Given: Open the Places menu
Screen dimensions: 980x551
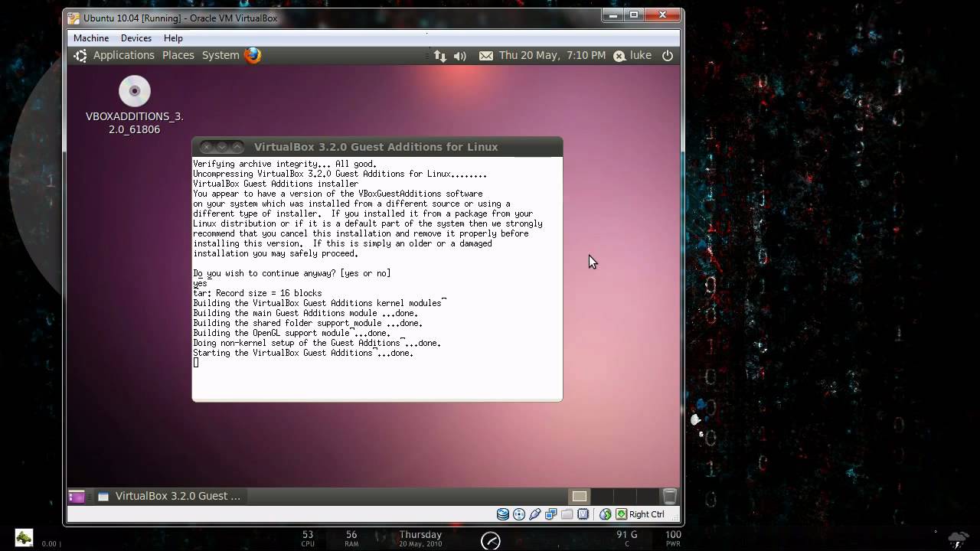Looking at the screenshot, I should tap(178, 55).
